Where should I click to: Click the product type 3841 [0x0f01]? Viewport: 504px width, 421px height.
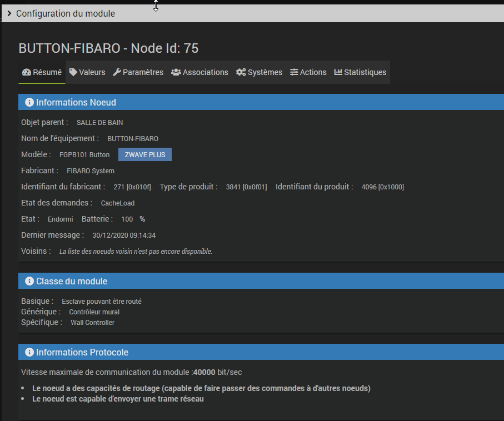(x=247, y=187)
